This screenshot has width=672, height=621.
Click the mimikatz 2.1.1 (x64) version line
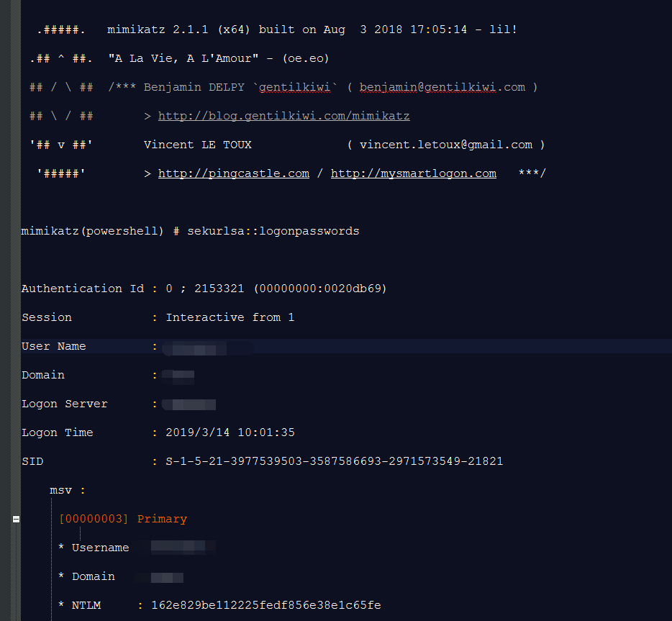(x=312, y=30)
